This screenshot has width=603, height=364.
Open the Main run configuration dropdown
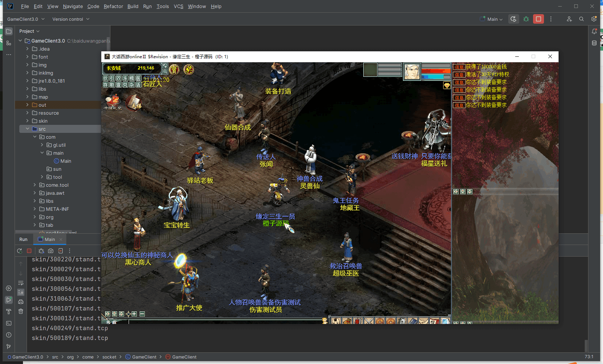[492, 19]
